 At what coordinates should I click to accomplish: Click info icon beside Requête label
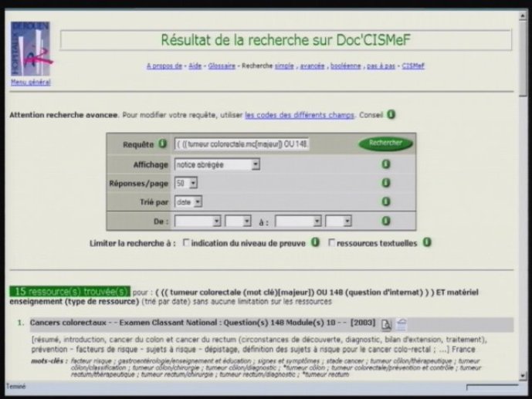coord(162,144)
